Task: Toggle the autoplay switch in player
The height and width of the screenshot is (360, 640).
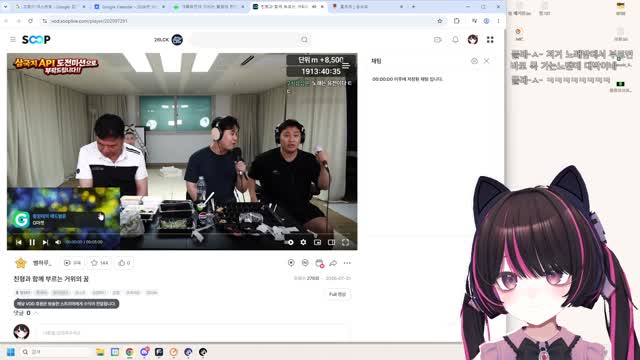Action: coord(289,242)
